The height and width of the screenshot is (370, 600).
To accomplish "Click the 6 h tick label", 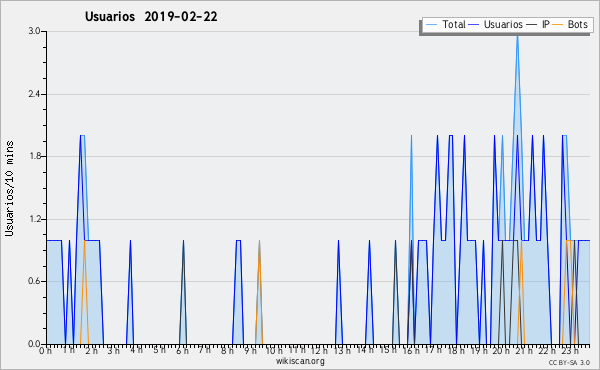I will coord(182,351).
